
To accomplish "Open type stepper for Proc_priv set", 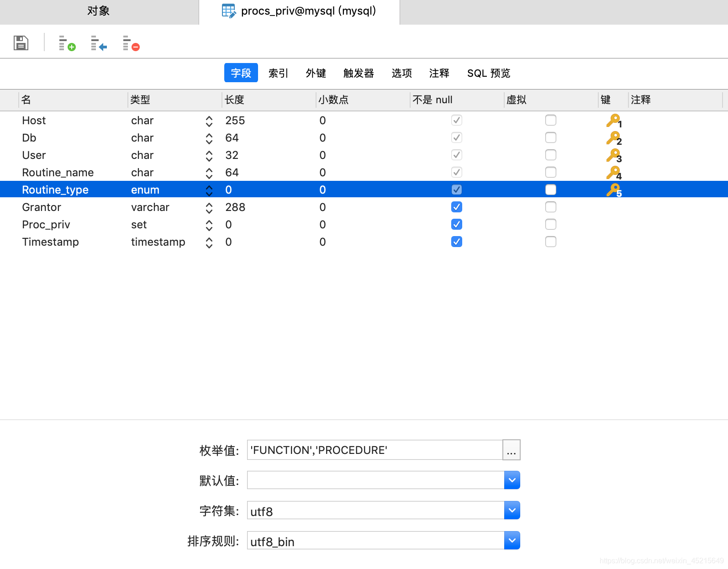I will (209, 225).
